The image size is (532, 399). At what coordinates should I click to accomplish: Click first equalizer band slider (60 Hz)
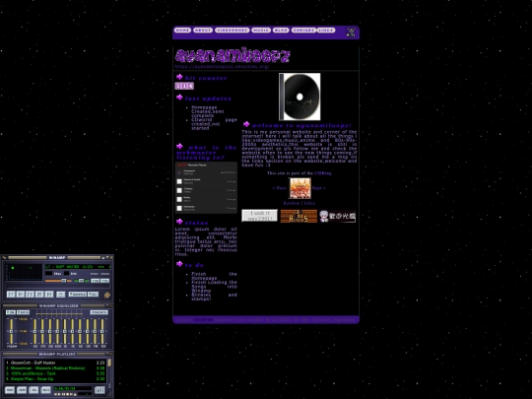point(34,331)
